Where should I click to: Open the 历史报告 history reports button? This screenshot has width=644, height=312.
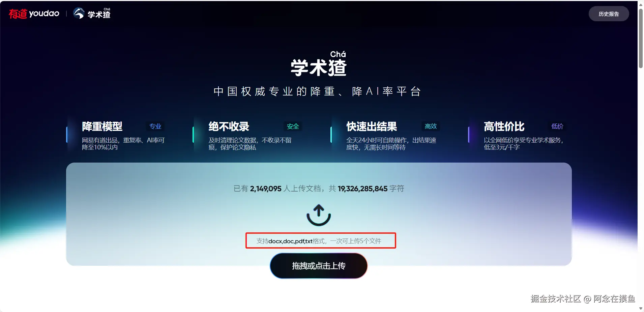(x=609, y=14)
